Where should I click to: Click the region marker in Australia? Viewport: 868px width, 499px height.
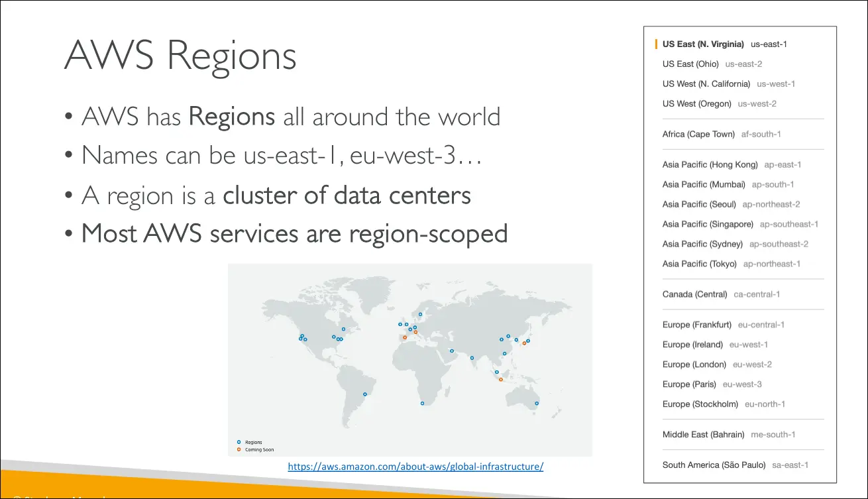coord(537,403)
